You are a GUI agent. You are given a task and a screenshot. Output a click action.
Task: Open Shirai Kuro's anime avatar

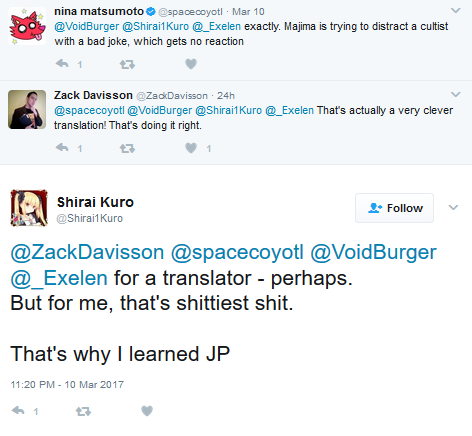point(29,208)
